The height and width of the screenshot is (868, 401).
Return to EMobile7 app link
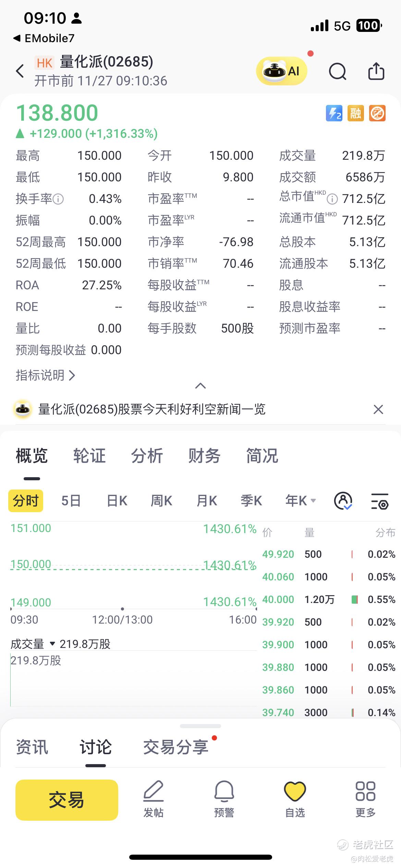[44, 38]
